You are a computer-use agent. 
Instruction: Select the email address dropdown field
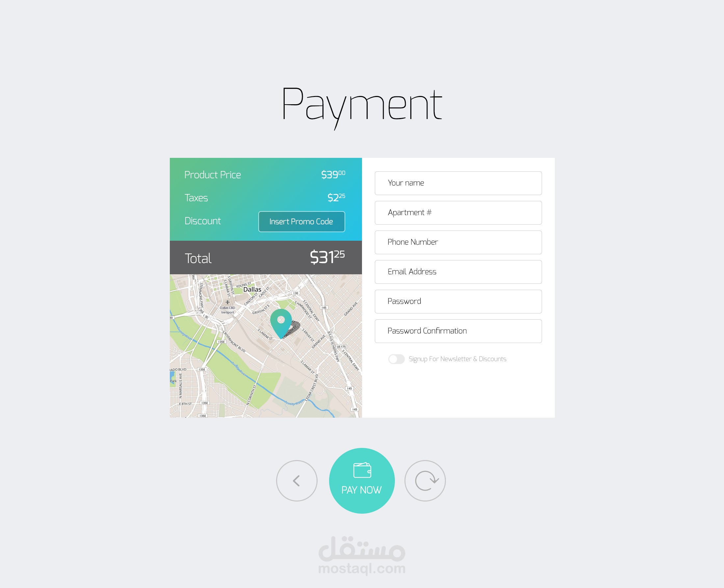[457, 271]
